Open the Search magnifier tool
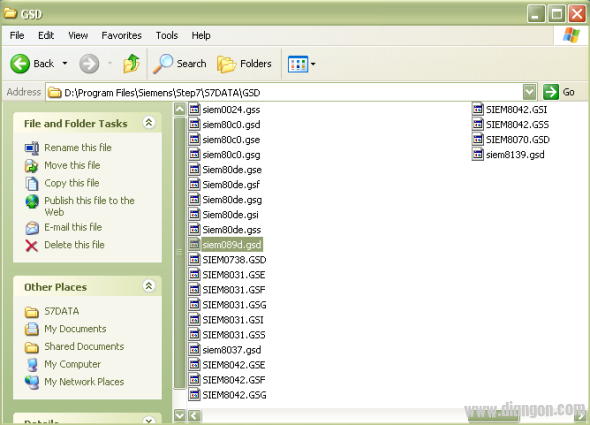 click(163, 64)
